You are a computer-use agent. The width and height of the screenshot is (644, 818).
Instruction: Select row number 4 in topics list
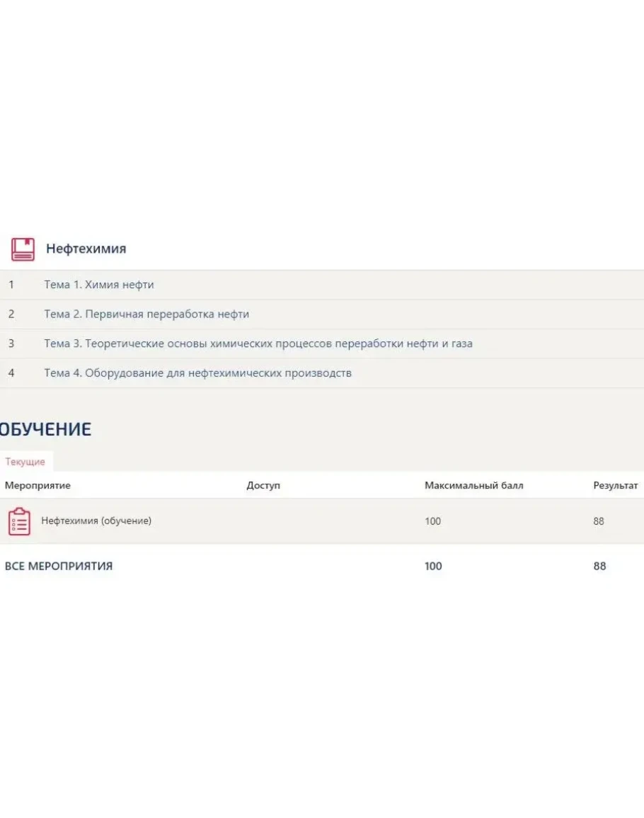click(x=11, y=373)
